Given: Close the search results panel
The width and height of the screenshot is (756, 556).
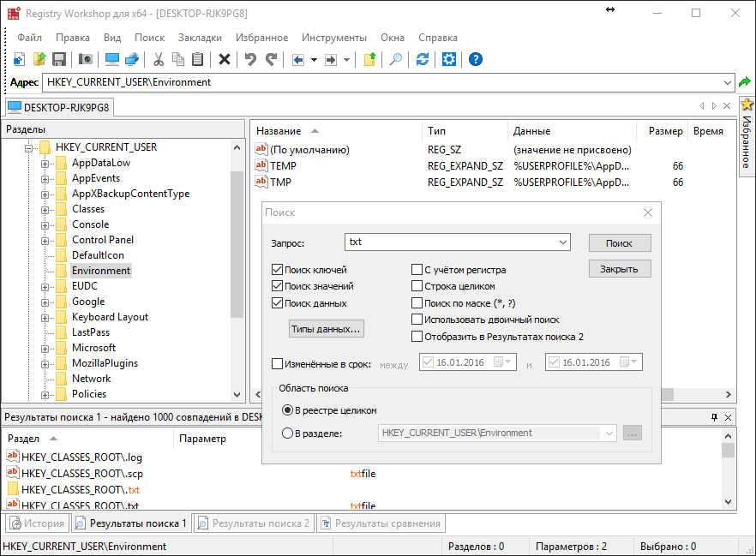Looking at the screenshot, I should (728, 417).
